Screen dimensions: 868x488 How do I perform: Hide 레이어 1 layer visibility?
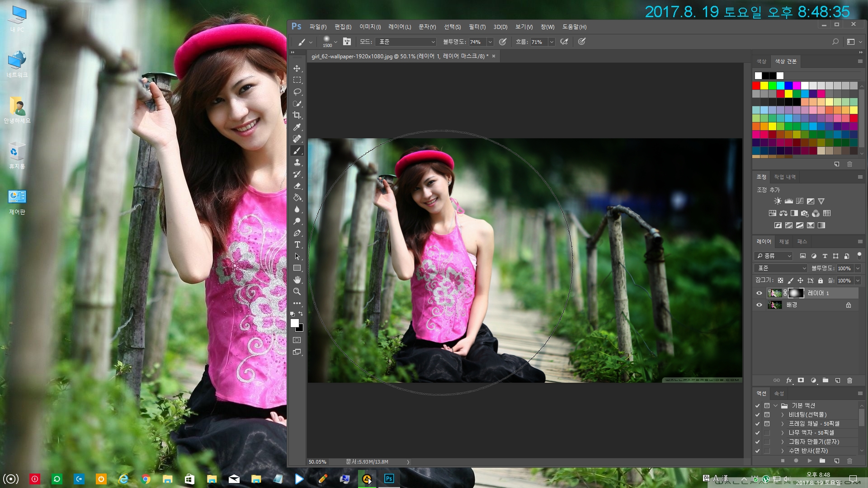759,293
